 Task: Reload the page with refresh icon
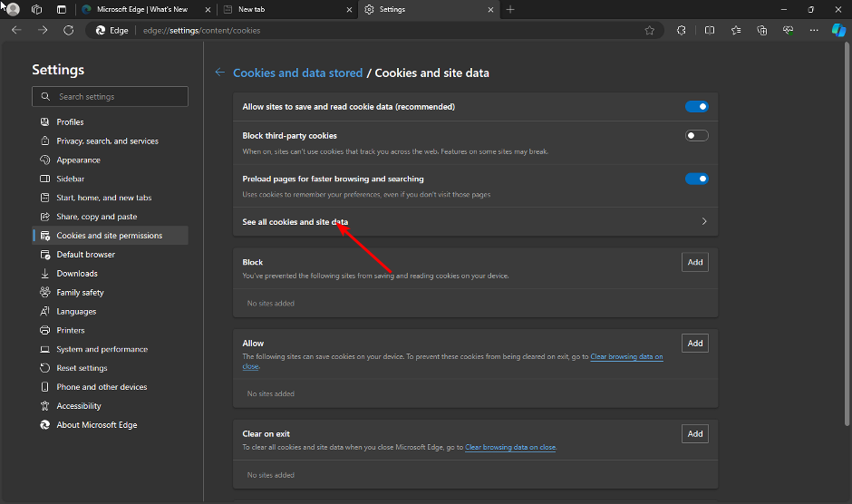coord(69,31)
